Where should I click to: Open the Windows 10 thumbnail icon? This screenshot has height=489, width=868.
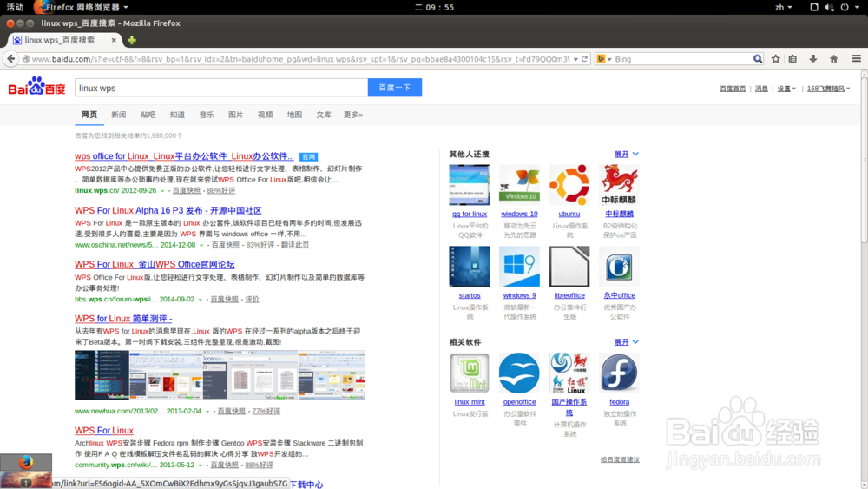point(519,185)
